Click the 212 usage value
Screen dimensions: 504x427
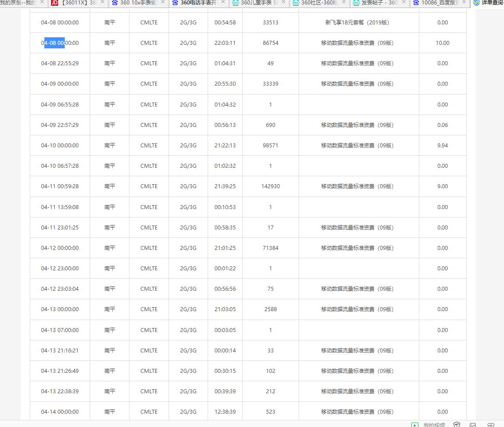271,391
